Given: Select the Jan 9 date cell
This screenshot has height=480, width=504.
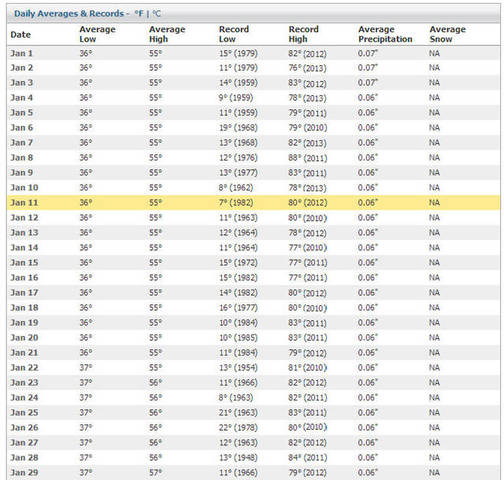Looking at the screenshot, I should click(22, 173).
